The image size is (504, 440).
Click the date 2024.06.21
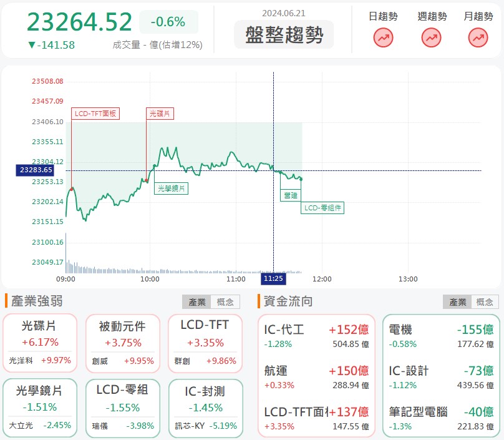tap(284, 13)
